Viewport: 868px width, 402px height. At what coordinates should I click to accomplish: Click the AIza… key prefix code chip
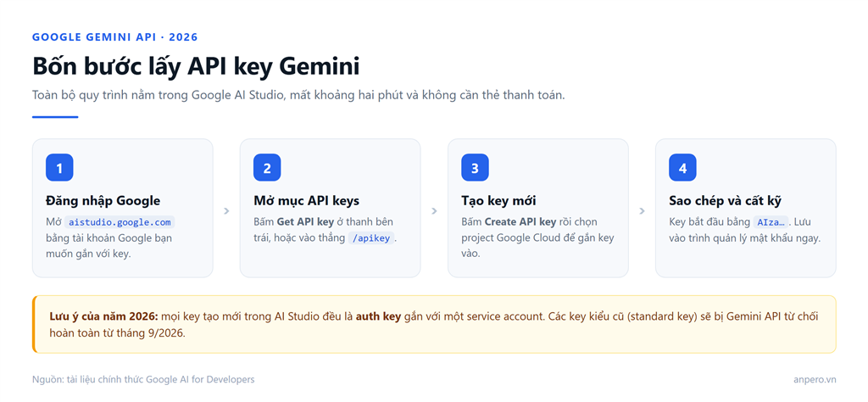click(770, 222)
